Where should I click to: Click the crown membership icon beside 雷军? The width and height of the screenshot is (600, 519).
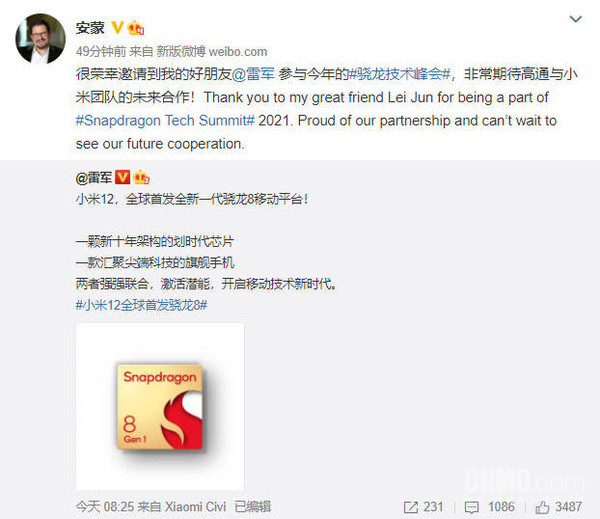[142, 177]
